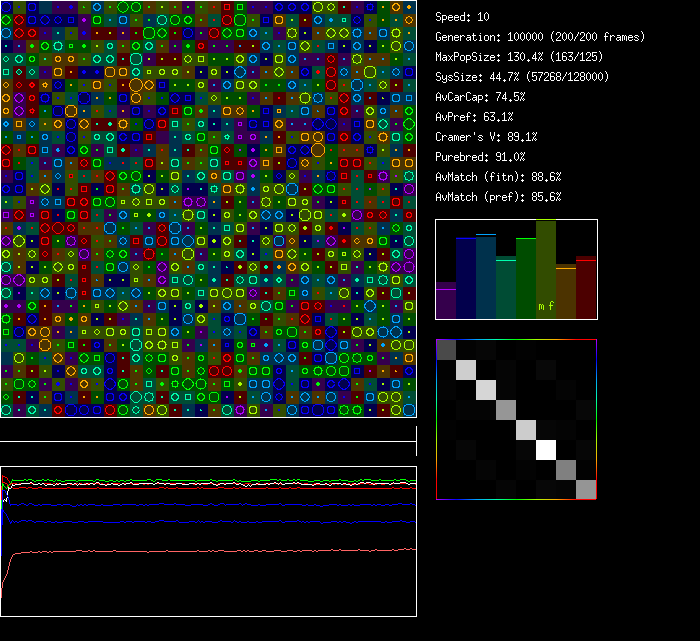The image size is (700, 641).
Task: Click the Cramer's V statistic
Action: [486, 137]
